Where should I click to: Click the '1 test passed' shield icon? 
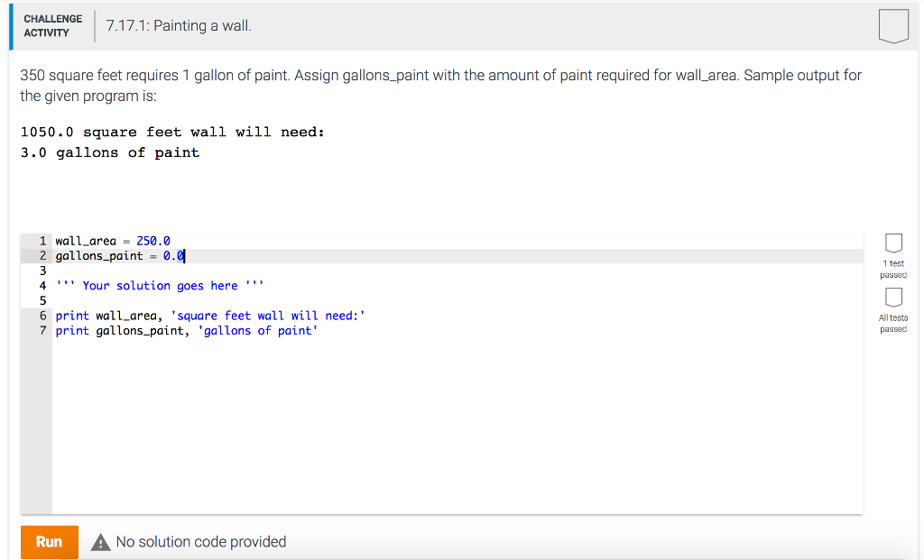893,243
